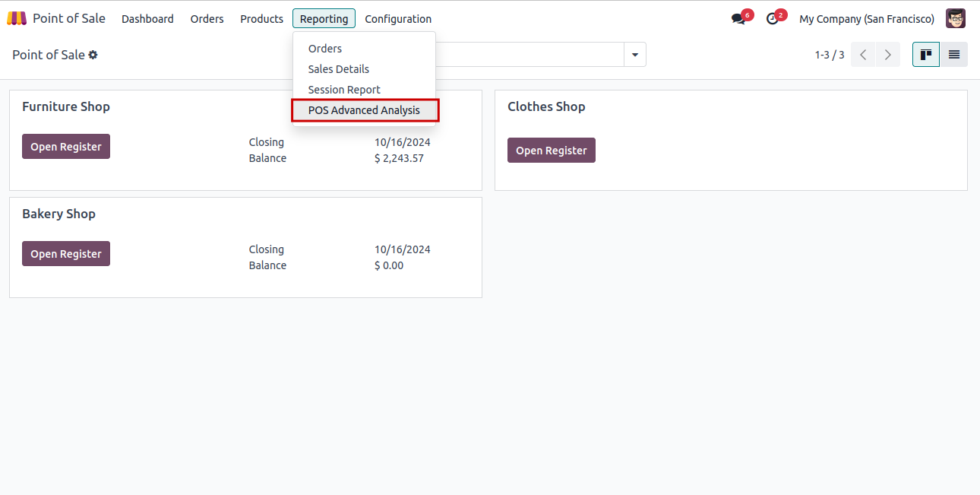Open the messages chat icon
980x495 pixels.
[x=738, y=19]
